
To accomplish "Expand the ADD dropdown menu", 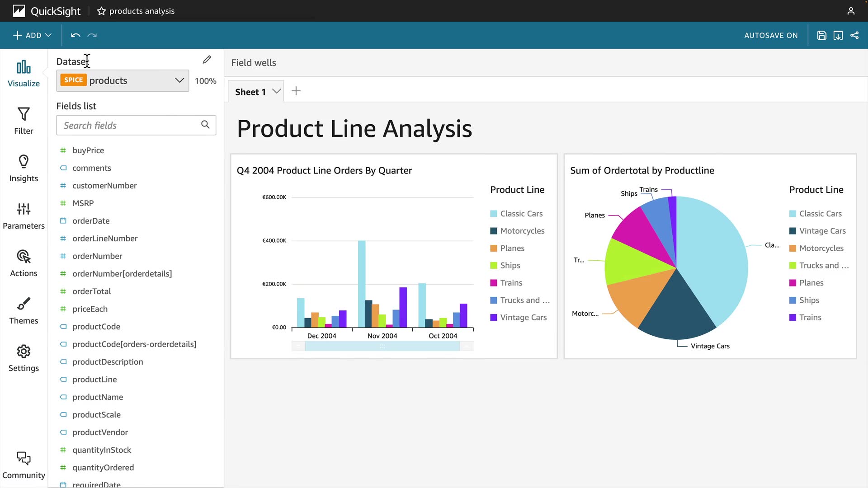I will (33, 35).
